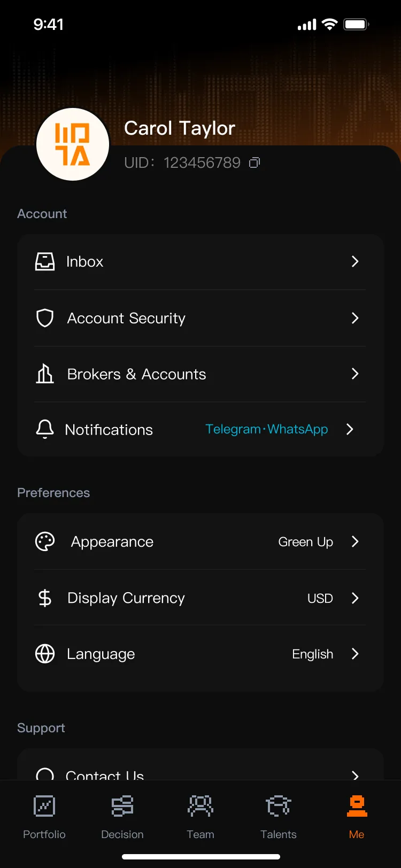The width and height of the screenshot is (401, 868).
Task: Tap the Appearance palette icon
Action: tap(45, 541)
